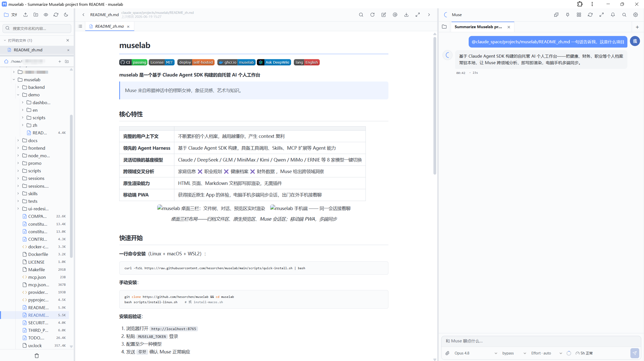
Task: Add a new file with plus icon near /home
Action: tap(60, 61)
